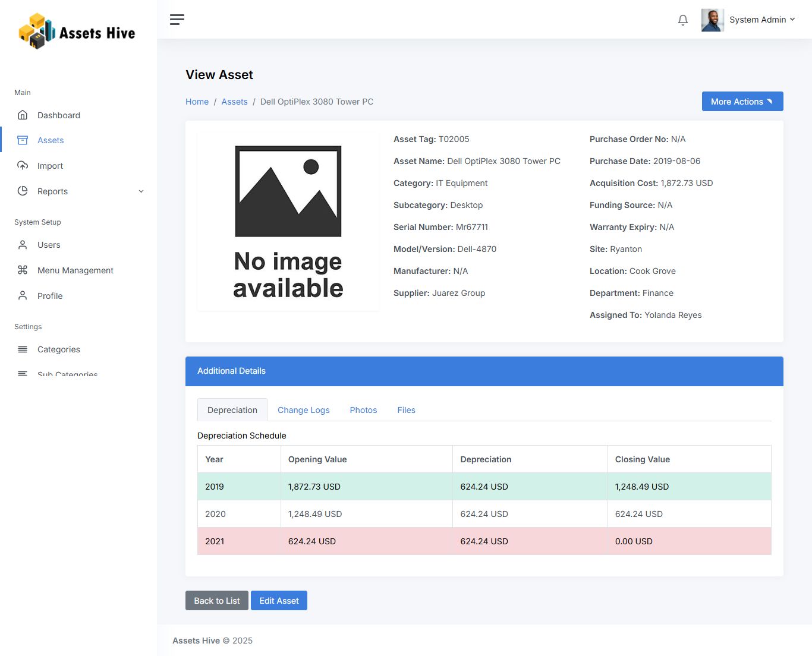Click the Categories list icon

23,349
